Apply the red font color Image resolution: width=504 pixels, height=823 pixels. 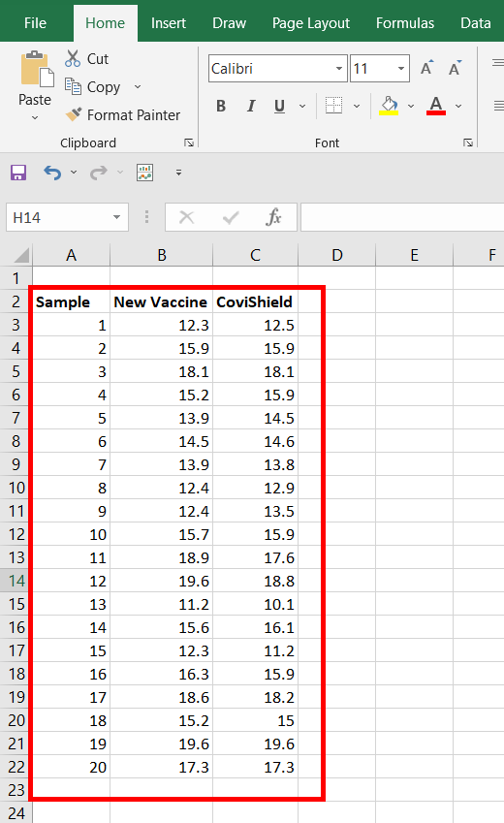coord(436,106)
